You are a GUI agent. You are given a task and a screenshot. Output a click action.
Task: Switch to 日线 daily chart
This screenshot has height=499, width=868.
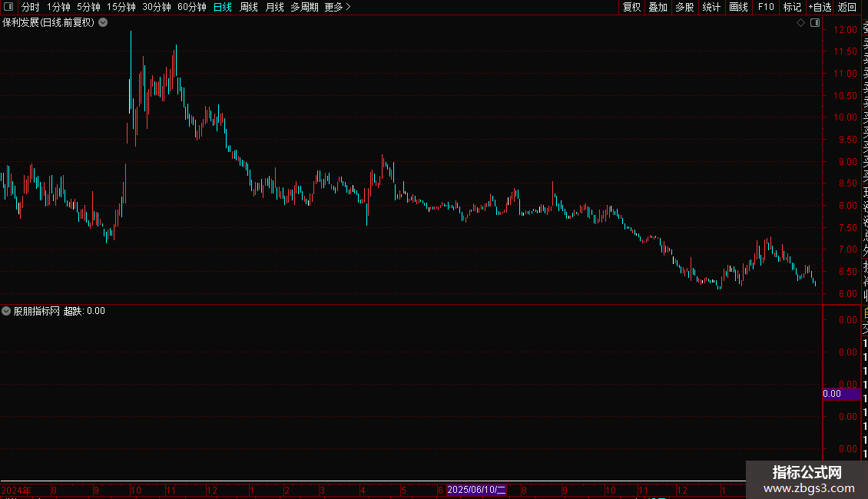click(x=223, y=7)
